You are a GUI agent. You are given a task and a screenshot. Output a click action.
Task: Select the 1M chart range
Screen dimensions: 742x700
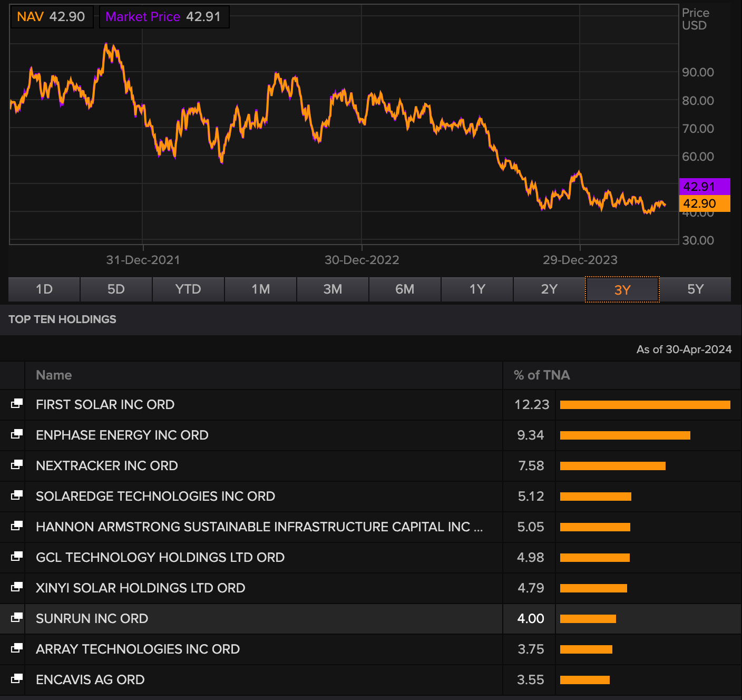pos(260,289)
